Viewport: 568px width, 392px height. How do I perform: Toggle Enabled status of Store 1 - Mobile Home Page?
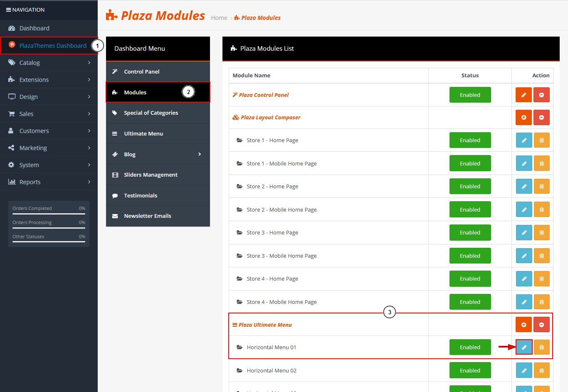pos(470,163)
